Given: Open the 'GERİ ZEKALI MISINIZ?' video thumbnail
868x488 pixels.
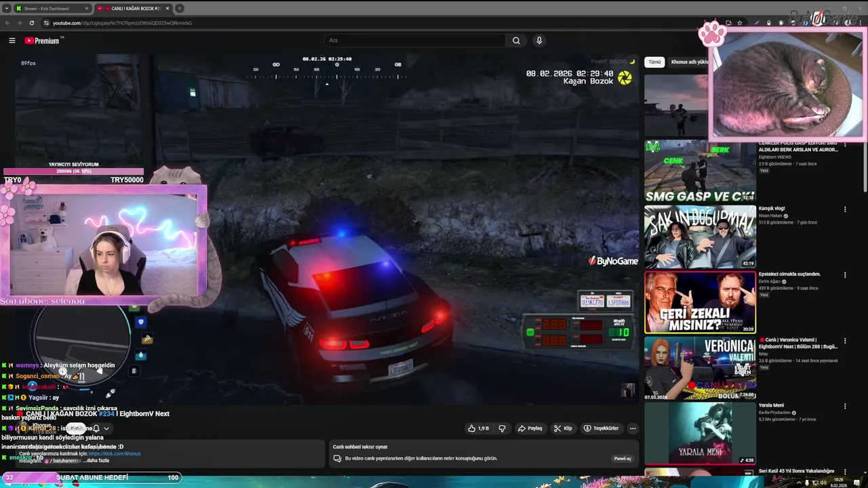Looking at the screenshot, I should (700, 302).
